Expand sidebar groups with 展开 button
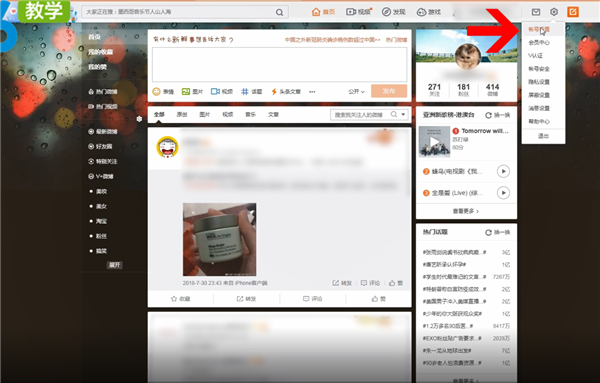 (x=114, y=265)
